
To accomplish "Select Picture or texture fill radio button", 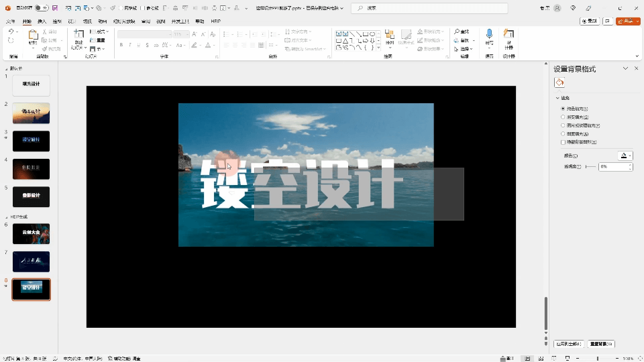I will 563,125.
